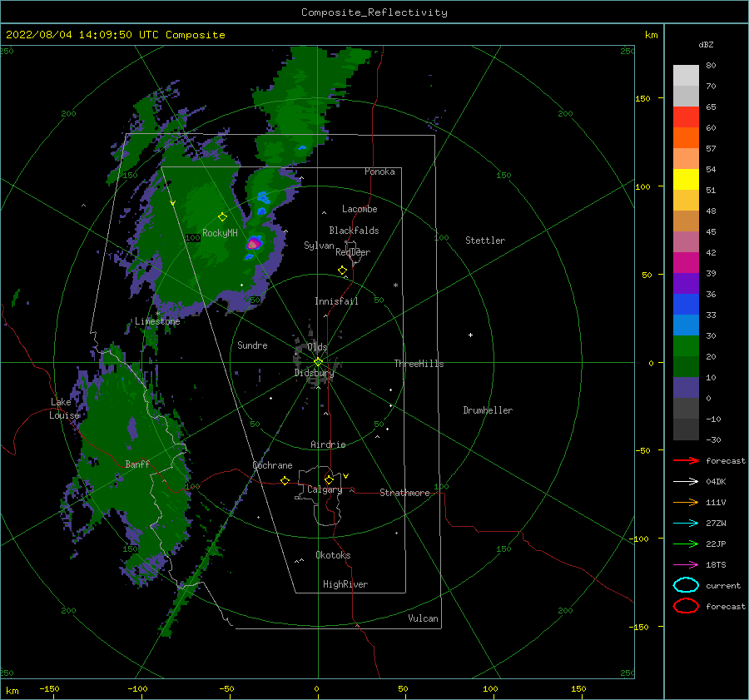
Task: Select the cyan 27ZW arrow icon
Action: pos(686,524)
